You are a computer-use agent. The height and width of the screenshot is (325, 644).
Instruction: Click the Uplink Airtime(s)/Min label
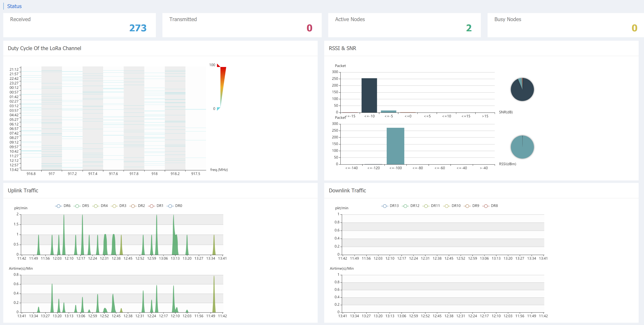pyautogui.click(x=21, y=268)
